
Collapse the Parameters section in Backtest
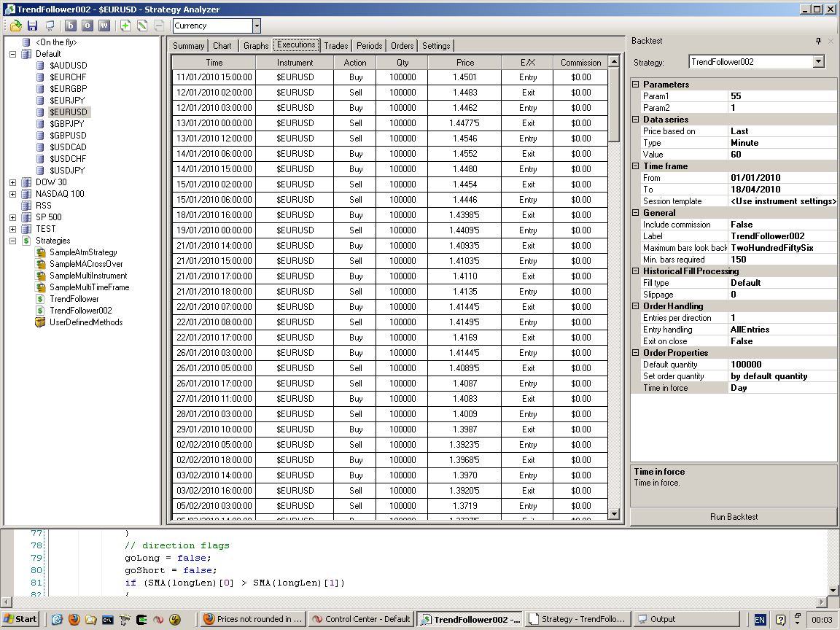635,85
